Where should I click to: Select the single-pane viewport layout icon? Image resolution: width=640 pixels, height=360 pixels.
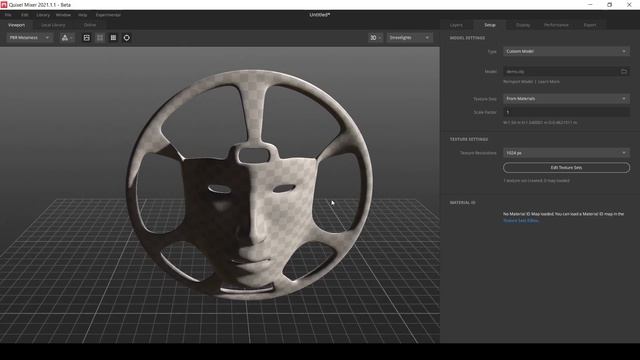[87, 38]
